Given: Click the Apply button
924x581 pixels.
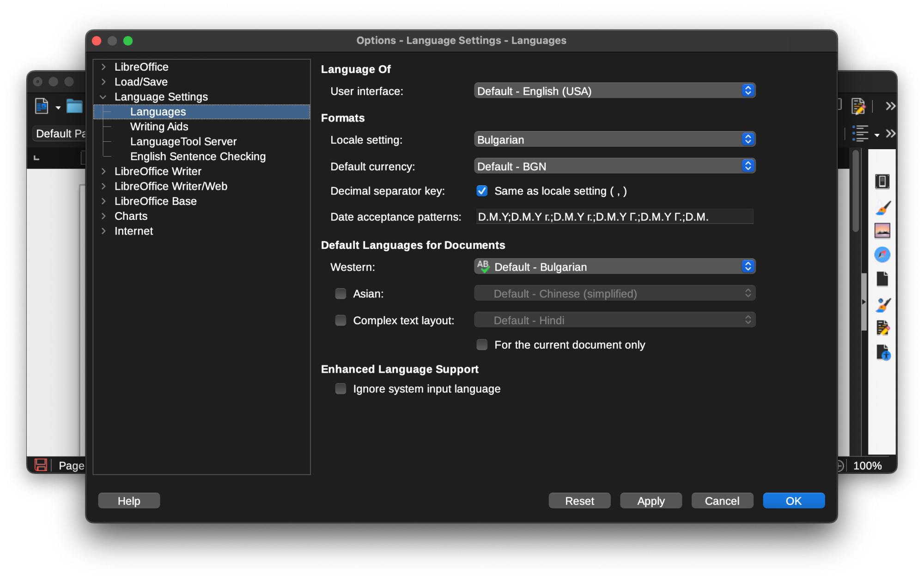Looking at the screenshot, I should 651,501.
